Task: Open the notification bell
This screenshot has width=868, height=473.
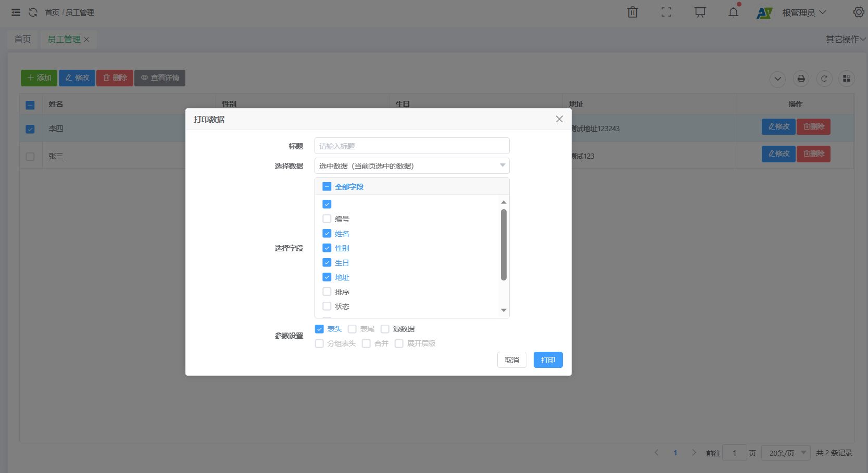Action: tap(733, 12)
